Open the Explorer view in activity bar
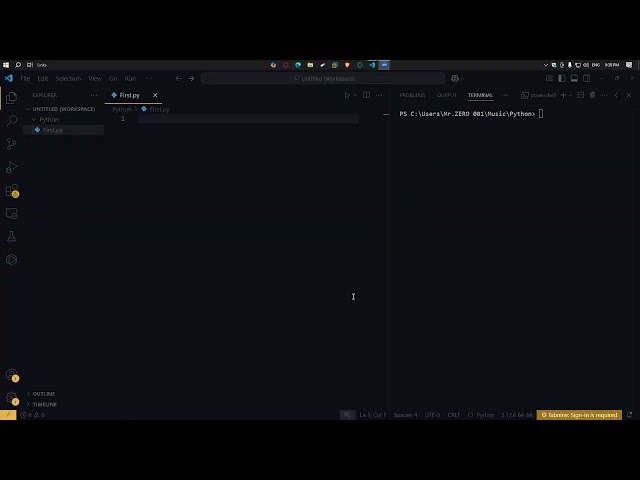 click(x=11, y=98)
